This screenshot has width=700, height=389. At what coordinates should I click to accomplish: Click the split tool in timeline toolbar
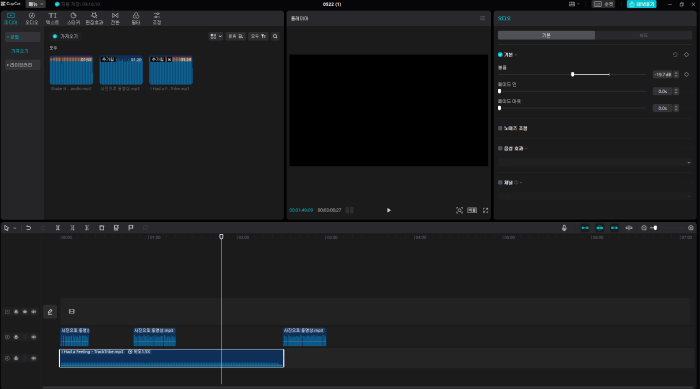58,228
